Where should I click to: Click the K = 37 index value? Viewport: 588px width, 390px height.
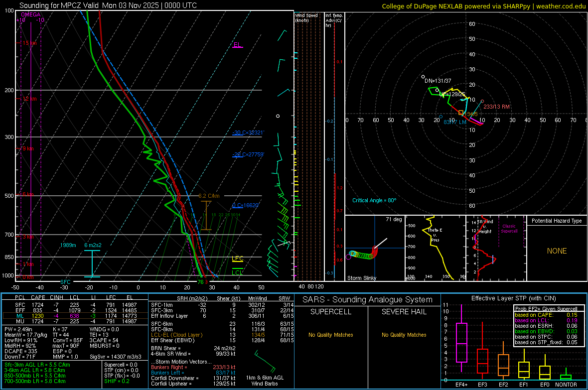(x=60, y=329)
